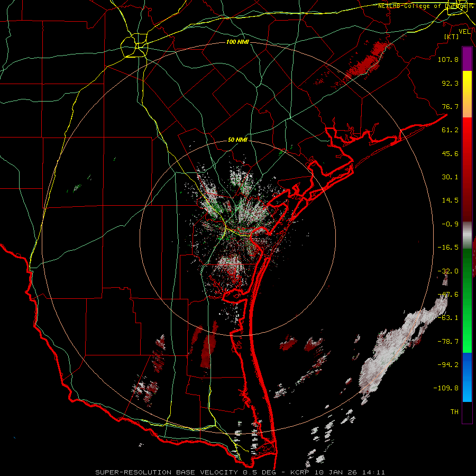The width and height of the screenshot is (476, 476).
Task: Click the "107.8" legend value
Action: [448, 59]
